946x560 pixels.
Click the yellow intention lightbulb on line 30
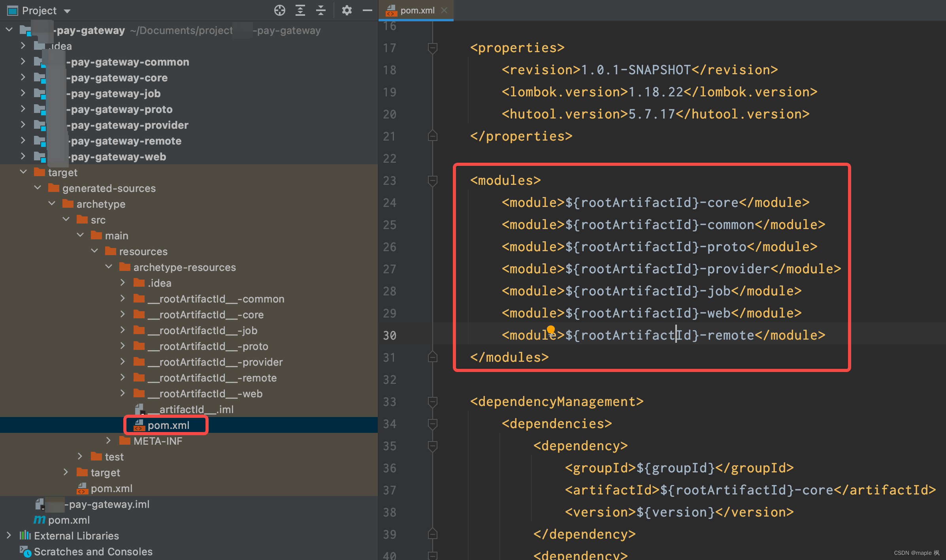(x=551, y=330)
